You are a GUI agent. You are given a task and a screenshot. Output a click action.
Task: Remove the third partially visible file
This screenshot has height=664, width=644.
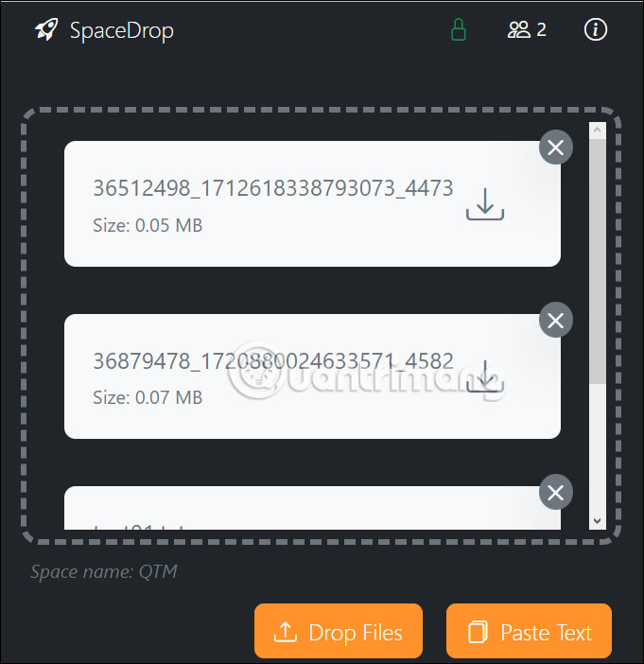pyautogui.click(x=555, y=492)
